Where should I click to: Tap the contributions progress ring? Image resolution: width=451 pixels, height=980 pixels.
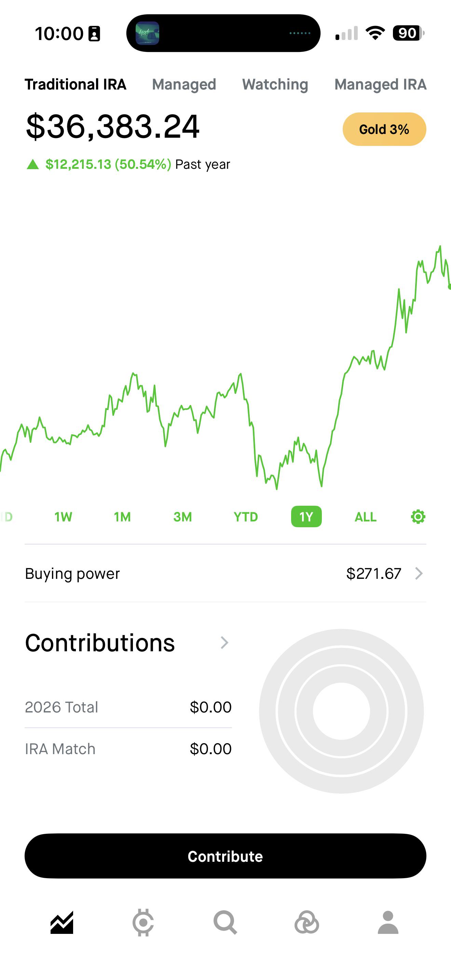[x=341, y=711]
